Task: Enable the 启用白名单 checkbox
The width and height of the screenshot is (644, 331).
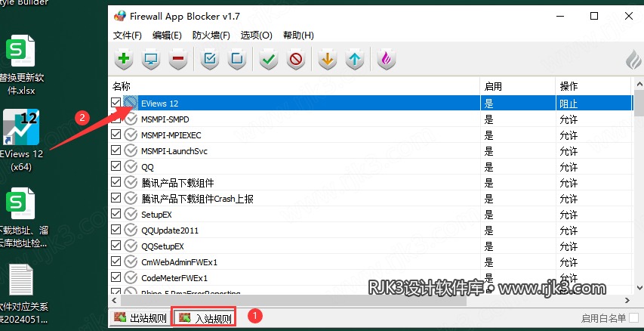Action: coord(634,318)
